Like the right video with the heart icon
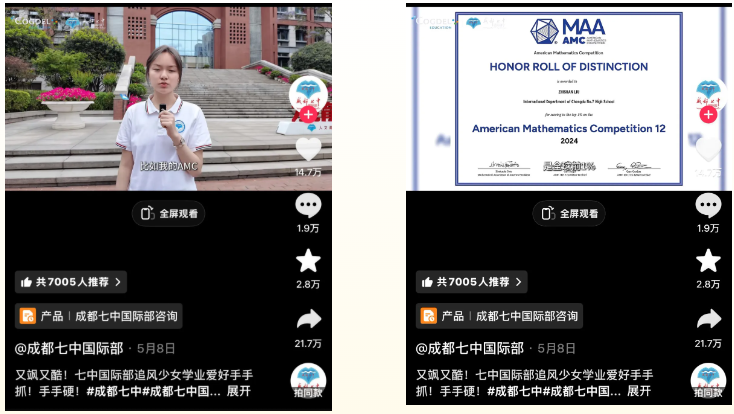The width and height of the screenshot is (734, 414). [708, 149]
